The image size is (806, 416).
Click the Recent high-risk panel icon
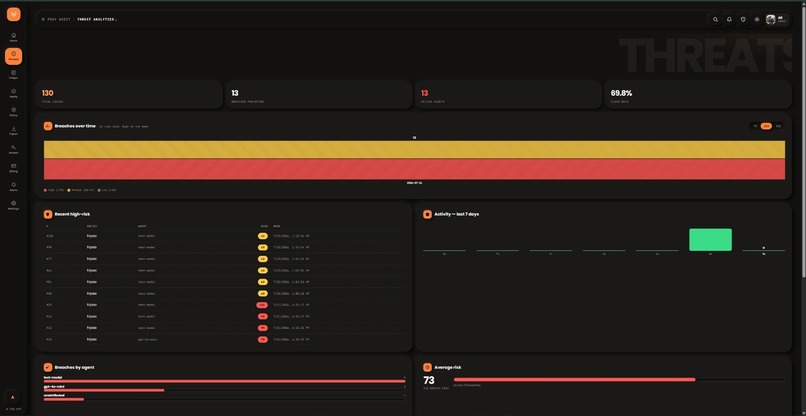48,214
